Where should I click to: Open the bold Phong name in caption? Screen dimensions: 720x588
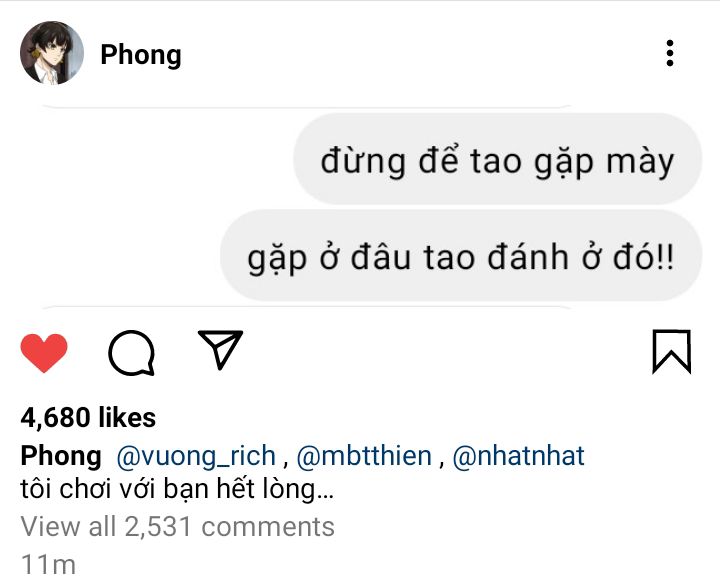click(61, 456)
